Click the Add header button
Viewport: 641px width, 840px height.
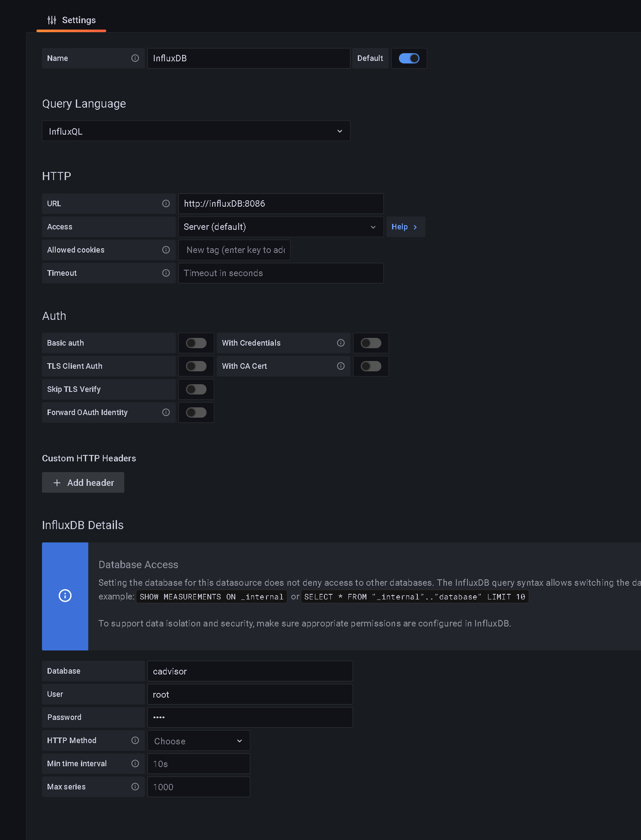point(83,483)
